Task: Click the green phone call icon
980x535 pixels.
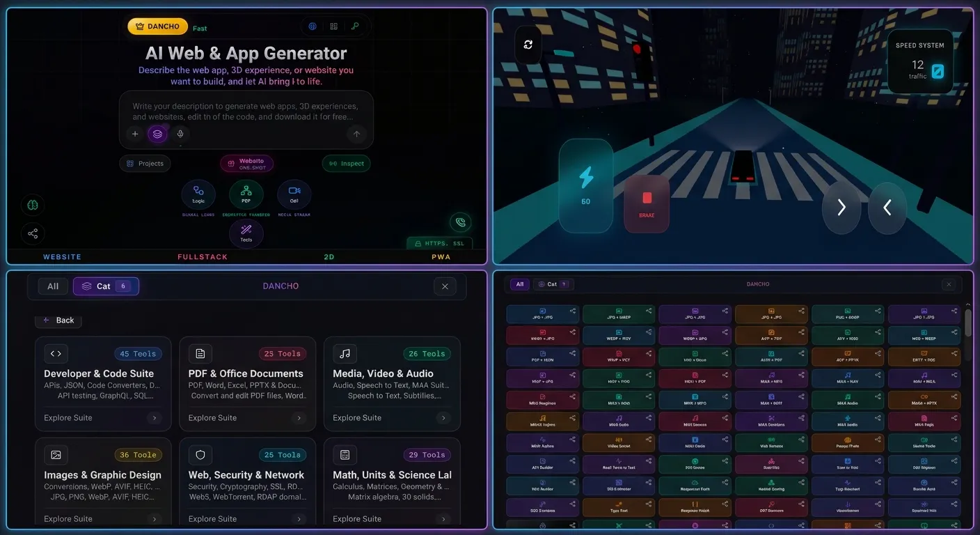Action: (x=460, y=223)
